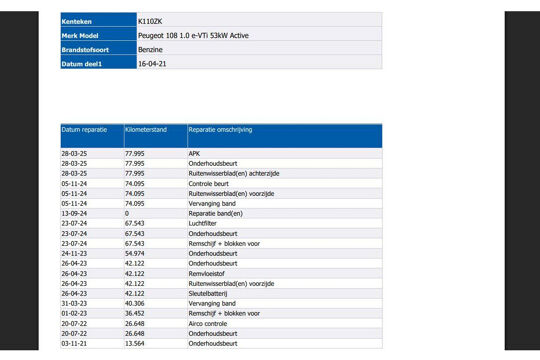
Task: Select the Remvloeistof row
Action: (221, 274)
